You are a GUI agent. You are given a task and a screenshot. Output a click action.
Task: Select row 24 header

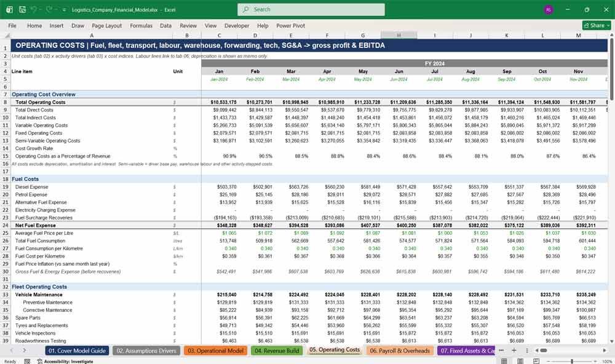tap(6, 225)
